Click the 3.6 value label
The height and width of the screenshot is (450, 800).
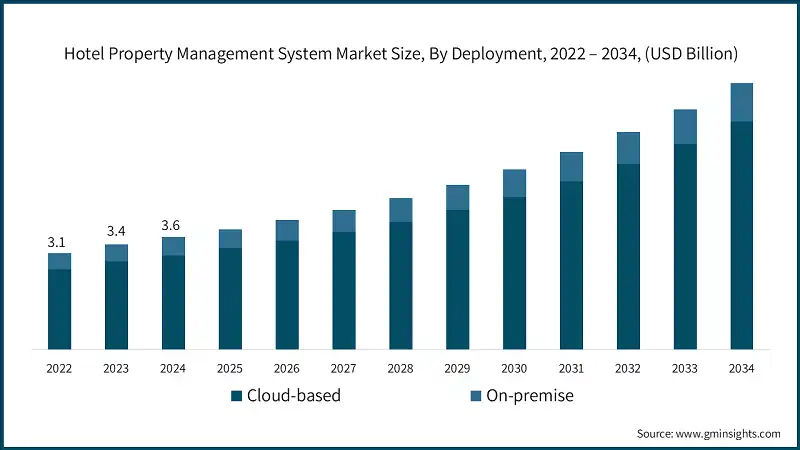pos(170,225)
